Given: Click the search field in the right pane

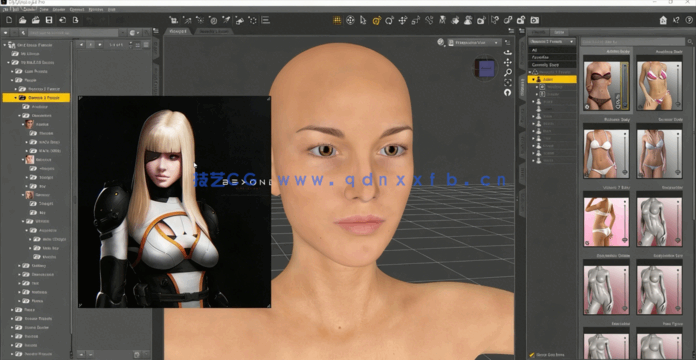Looking at the screenshot, I should tap(633, 42).
